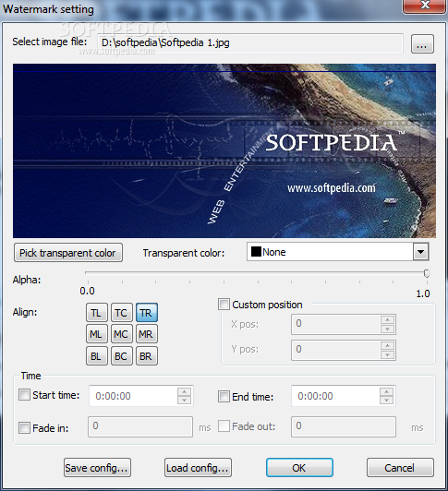The height and width of the screenshot is (491, 448).
Task: Select the BL bottom-left alignment button
Action: click(97, 356)
